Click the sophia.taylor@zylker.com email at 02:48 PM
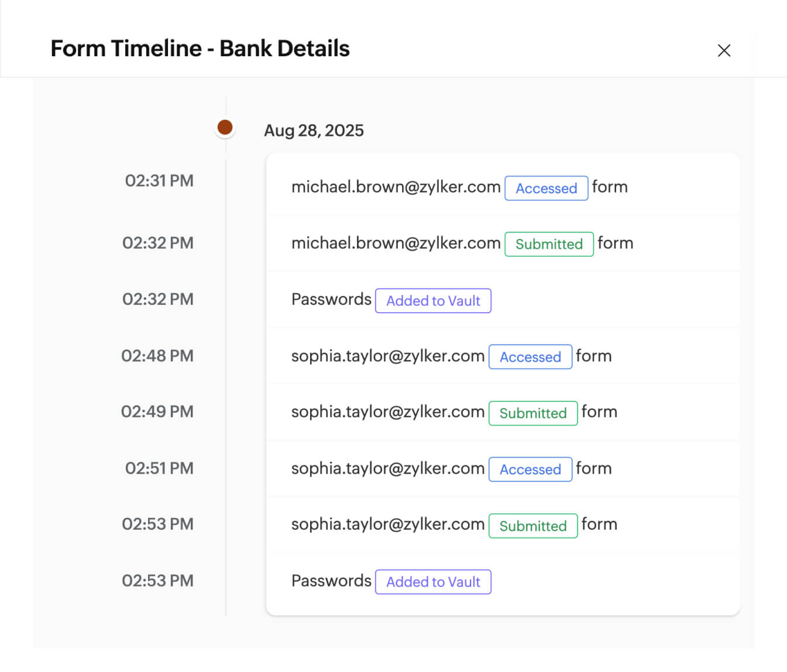787x672 pixels. click(x=387, y=355)
